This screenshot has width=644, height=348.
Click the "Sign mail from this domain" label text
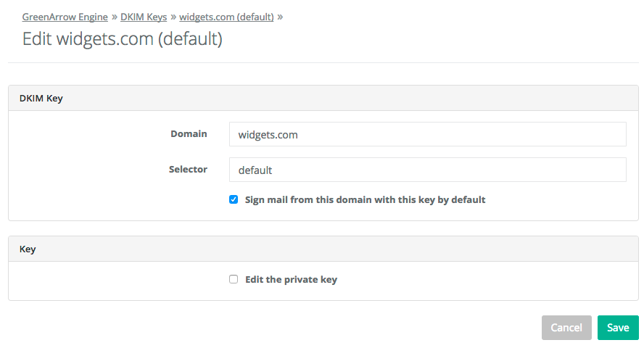point(365,199)
